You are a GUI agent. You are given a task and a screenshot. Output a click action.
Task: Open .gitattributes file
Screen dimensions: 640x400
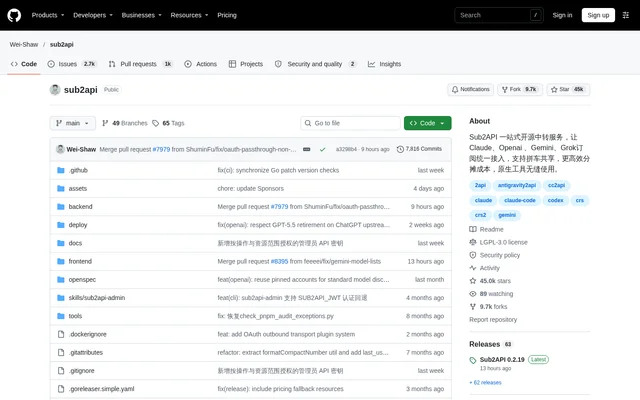(86, 353)
